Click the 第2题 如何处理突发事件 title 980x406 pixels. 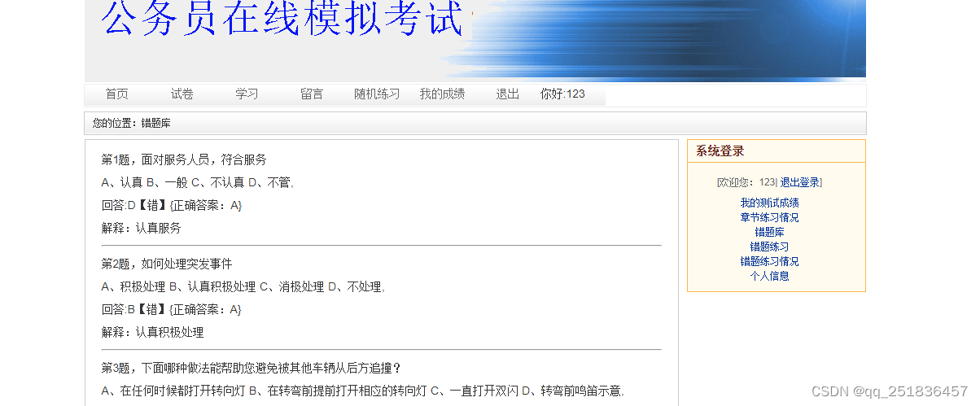pos(167,264)
